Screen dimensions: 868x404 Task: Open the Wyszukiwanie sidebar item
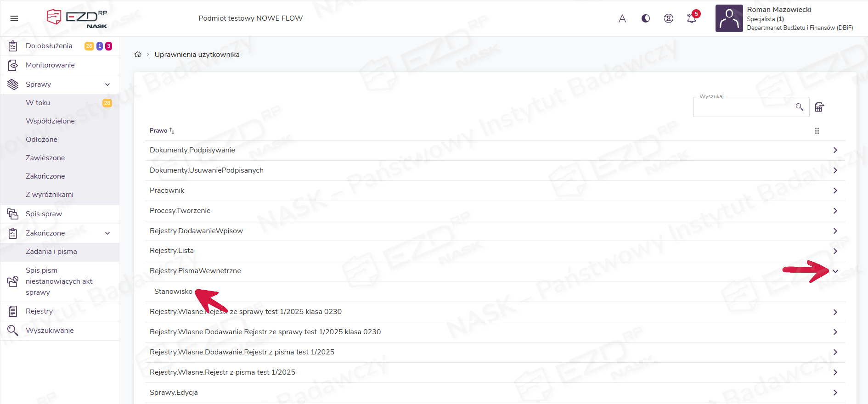[x=50, y=331]
